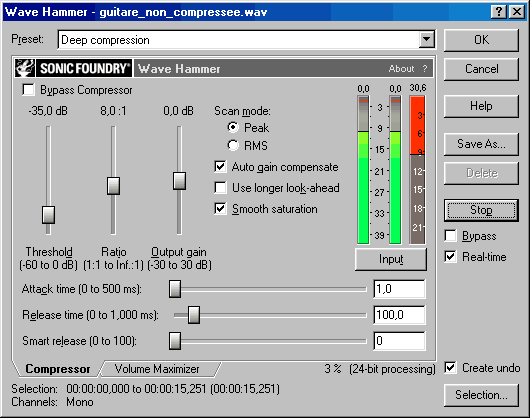
Task: Click the title bar help question button
Action: 498,12
